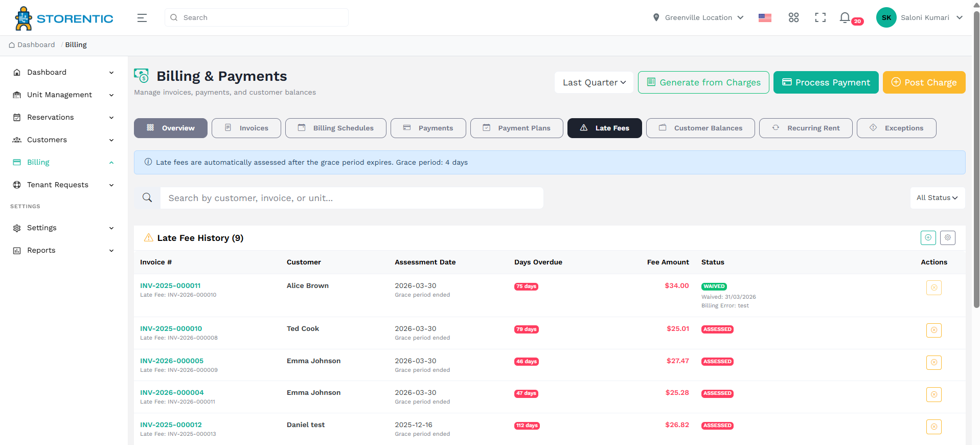The image size is (980, 445).
Task: Click the warning icon beside Late Fee History
Action: coord(149,237)
